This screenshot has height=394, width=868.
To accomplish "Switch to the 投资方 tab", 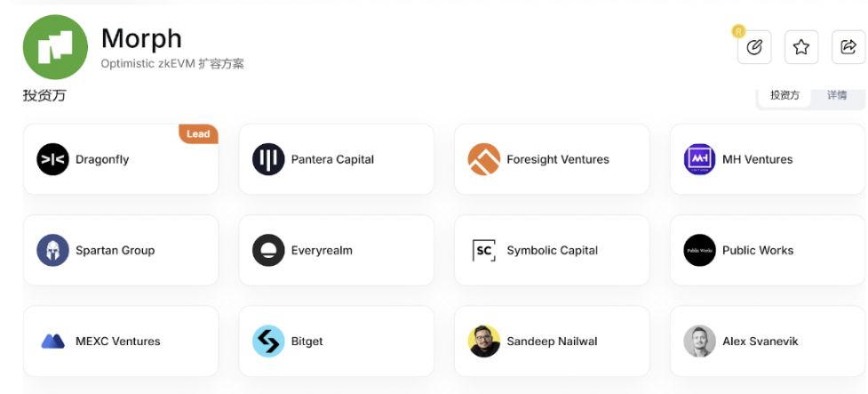I will click(784, 95).
